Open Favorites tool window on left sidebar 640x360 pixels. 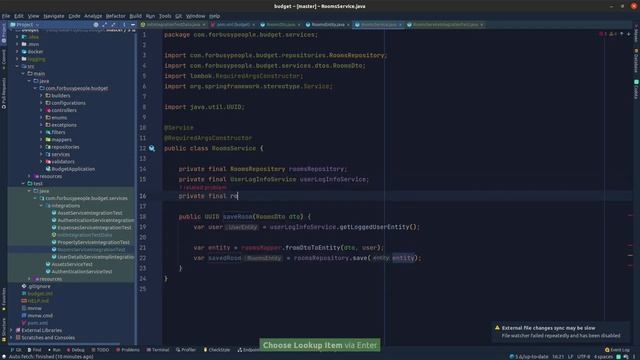coord(4,300)
